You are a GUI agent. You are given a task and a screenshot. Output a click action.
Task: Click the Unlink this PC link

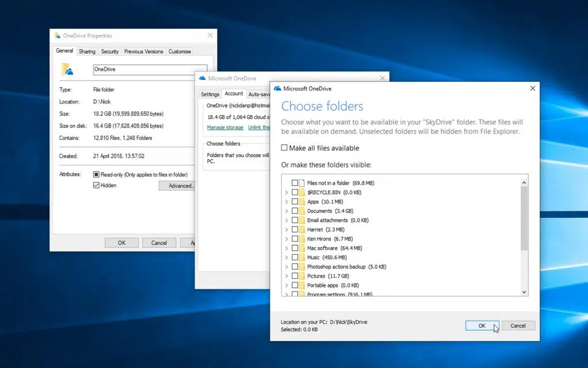point(259,127)
